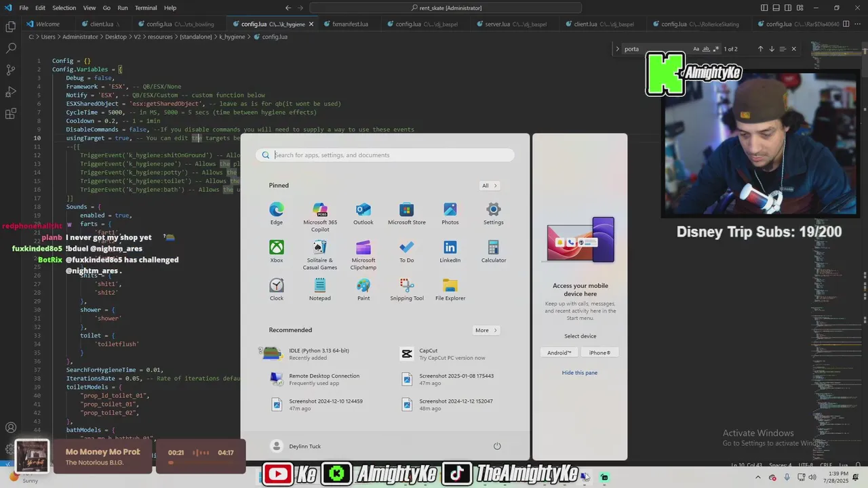Open the Edge app in Start menu
Image resolution: width=868 pixels, height=488 pixels.
click(276, 213)
